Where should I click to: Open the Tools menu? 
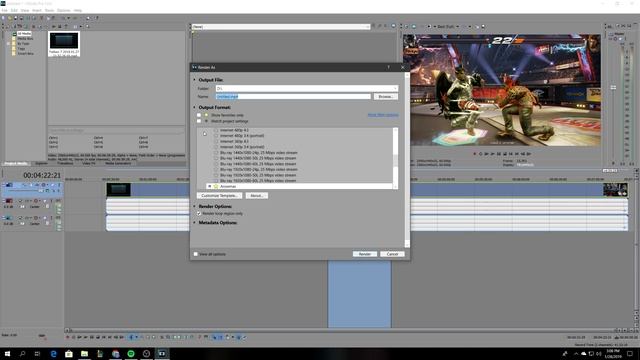pyautogui.click(x=49, y=10)
